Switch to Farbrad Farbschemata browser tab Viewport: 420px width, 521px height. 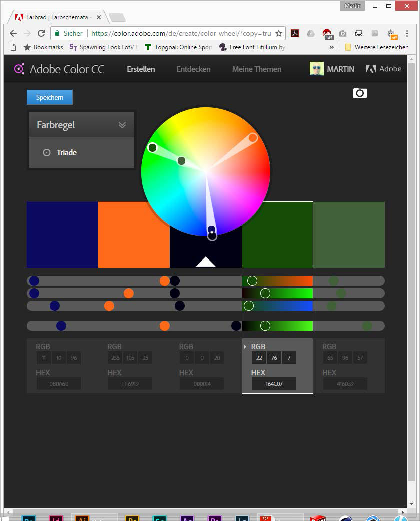[57, 17]
